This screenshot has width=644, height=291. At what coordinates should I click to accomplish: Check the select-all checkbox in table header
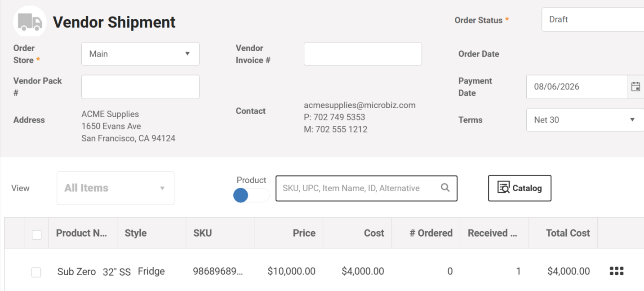pos(37,234)
